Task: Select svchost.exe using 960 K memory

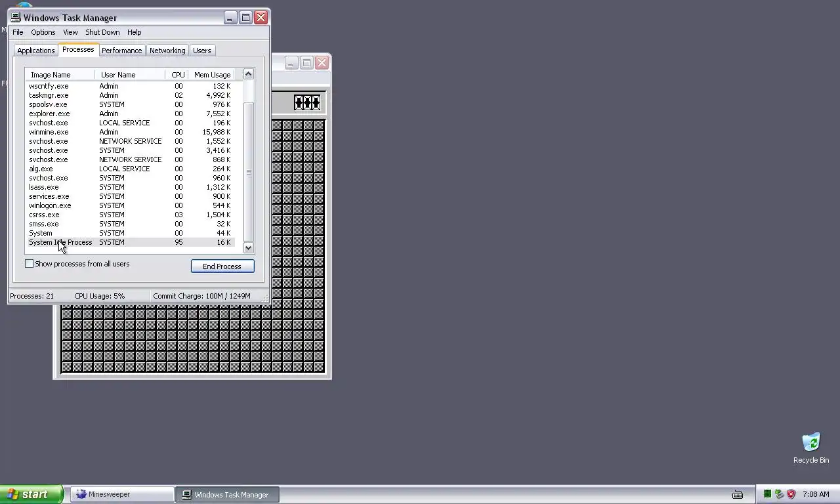Action: tap(130, 178)
